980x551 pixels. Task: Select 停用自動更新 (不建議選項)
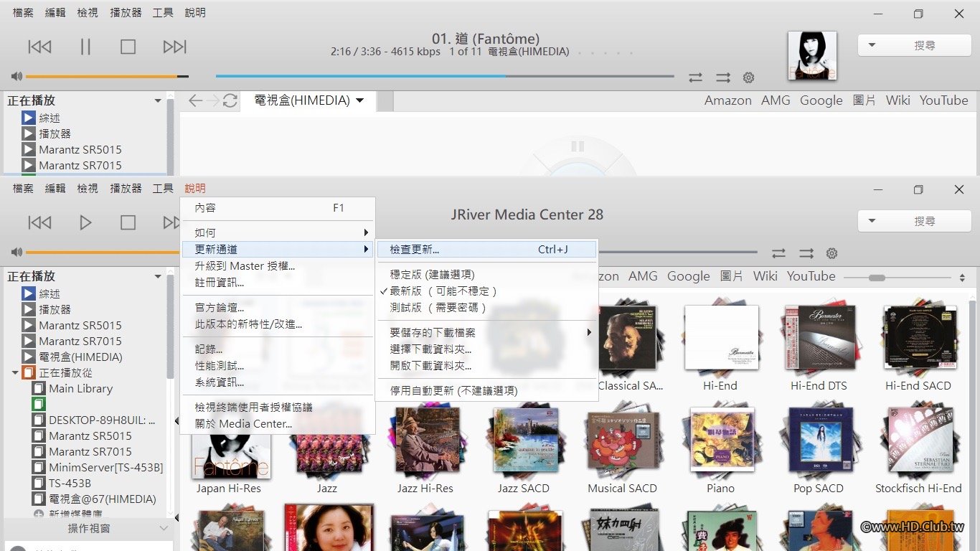coord(486,391)
